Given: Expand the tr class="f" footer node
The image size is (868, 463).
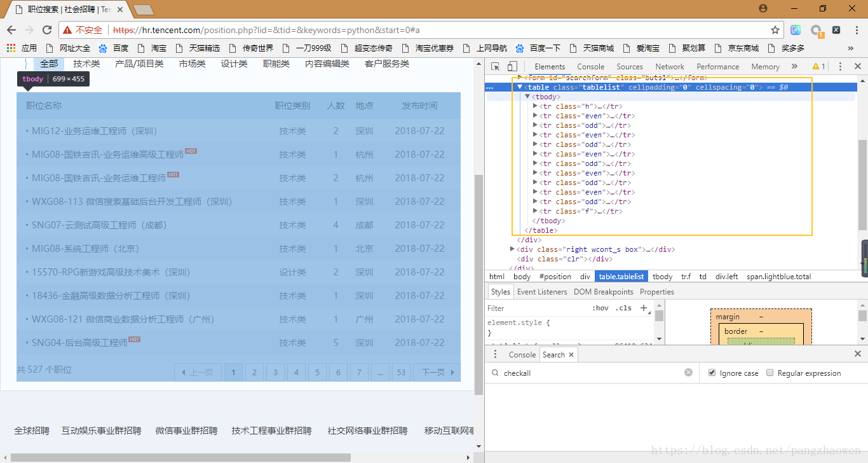Looking at the screenshot, I should pyautogui.click(x=535, y=211).
